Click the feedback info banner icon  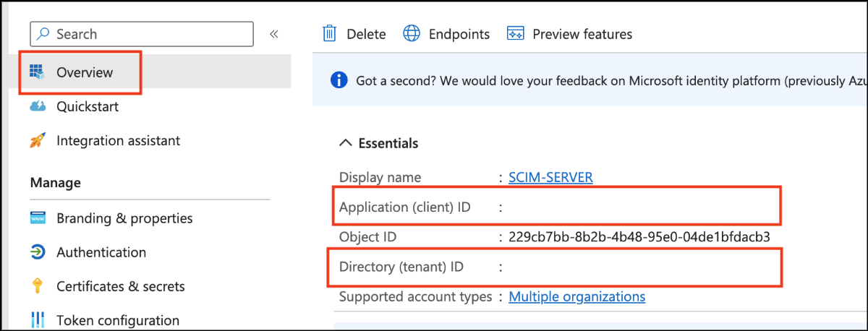338,80
